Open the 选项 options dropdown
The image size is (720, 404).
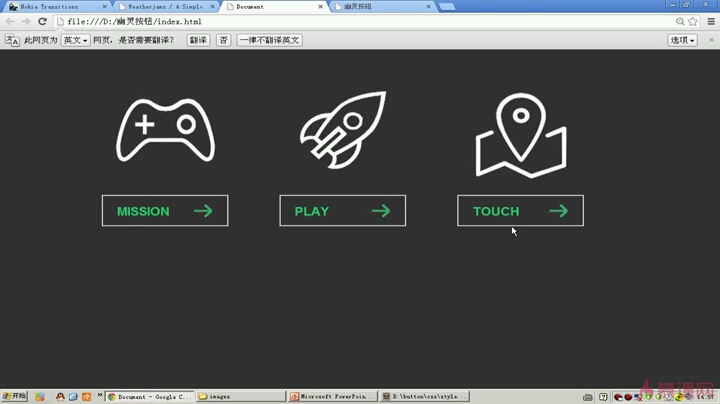click(x=682, y=40)
